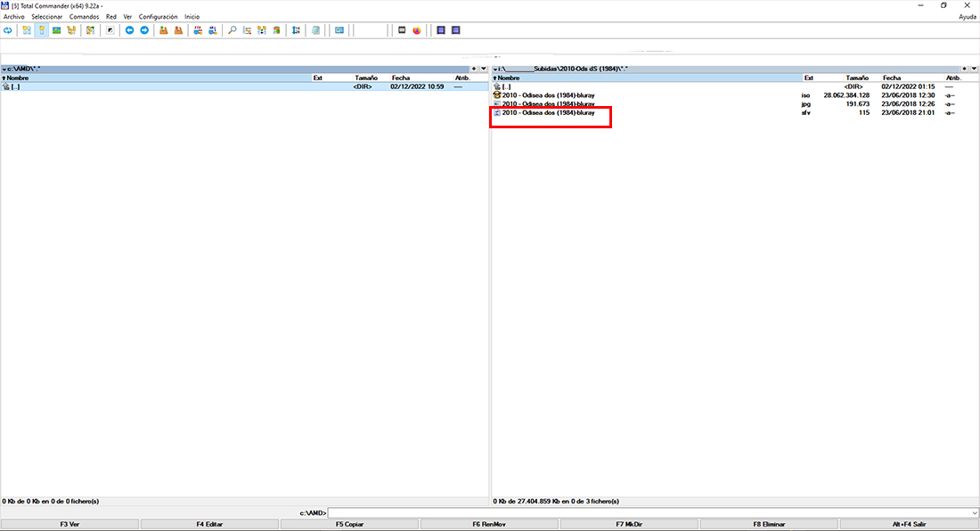Click the blue Reread source refresh icon
980x531 pixels.
(7, 30)
